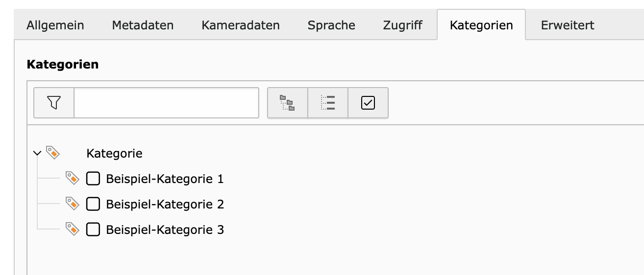Click the tag icon beside Kategorie root

point(53,153)
